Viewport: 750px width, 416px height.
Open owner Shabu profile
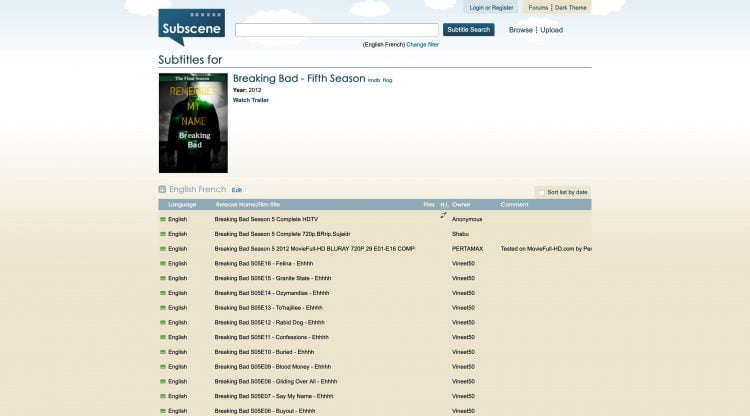(460, 234)
